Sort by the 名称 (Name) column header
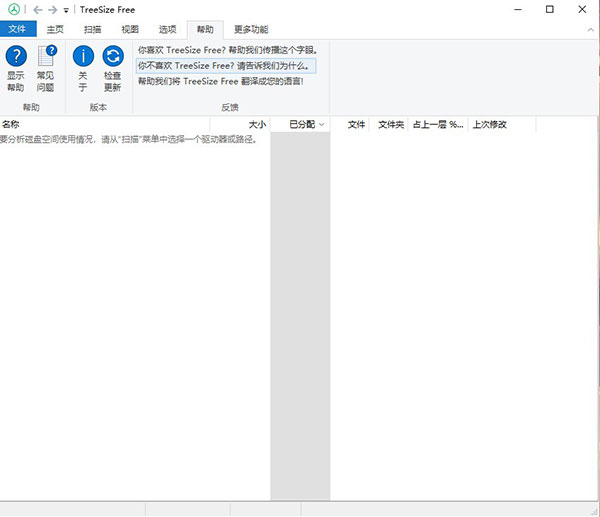 tap(104, 124)
